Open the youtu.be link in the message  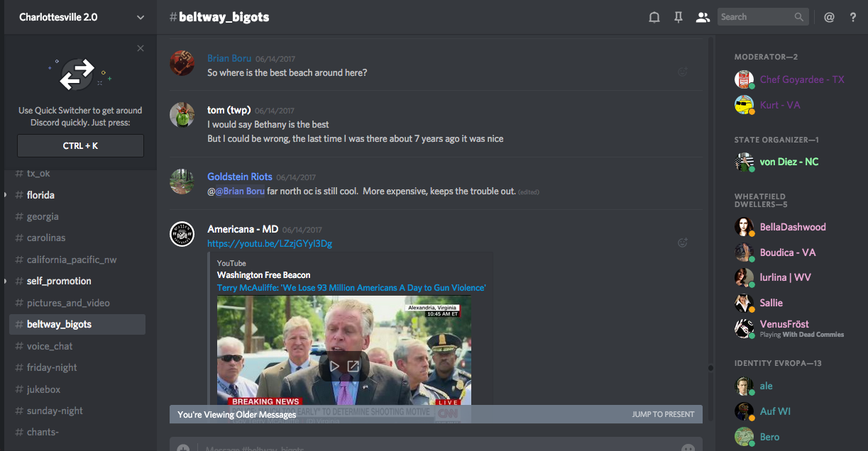[x=270, y=244]
